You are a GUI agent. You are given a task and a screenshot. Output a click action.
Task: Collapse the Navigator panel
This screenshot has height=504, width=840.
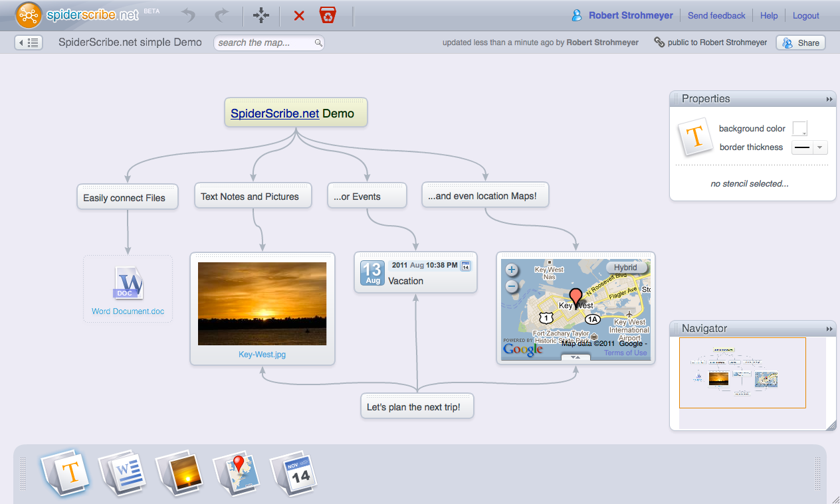(829, 329)
